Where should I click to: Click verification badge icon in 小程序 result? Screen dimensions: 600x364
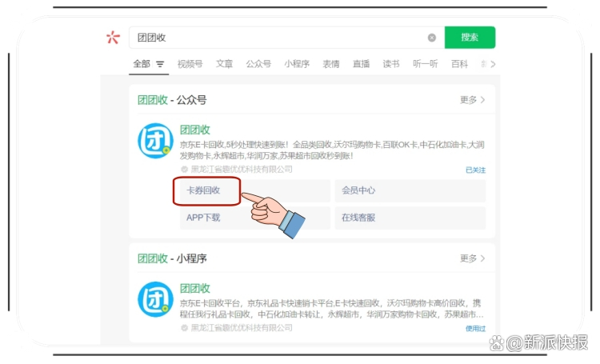point(185,328)
